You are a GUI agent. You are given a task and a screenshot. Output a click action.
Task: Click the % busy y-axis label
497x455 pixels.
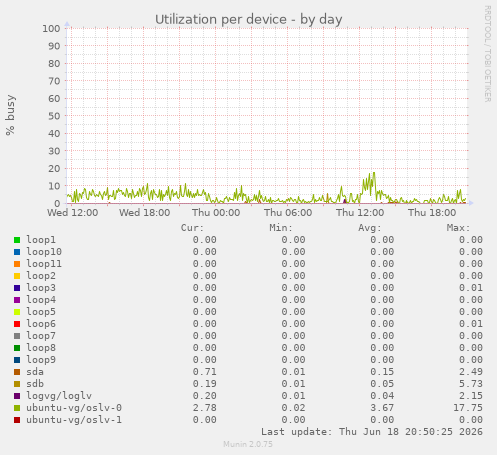pyautogui.click(x=10, y=115)
